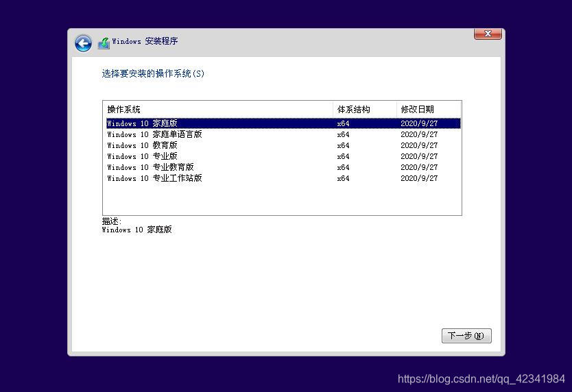Click x64 cell in 教育版 row
This screenshot has width=572, height=392.
(x=344, y=145)
